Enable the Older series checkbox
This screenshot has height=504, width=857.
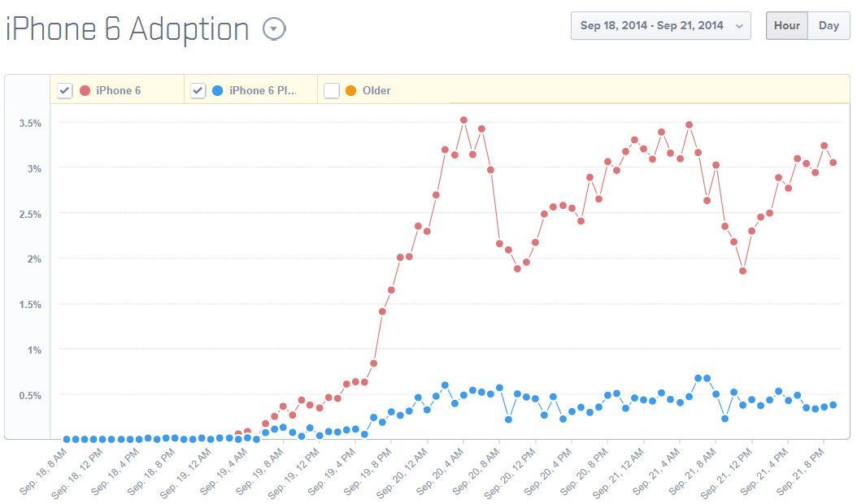(x=332, y=90)
